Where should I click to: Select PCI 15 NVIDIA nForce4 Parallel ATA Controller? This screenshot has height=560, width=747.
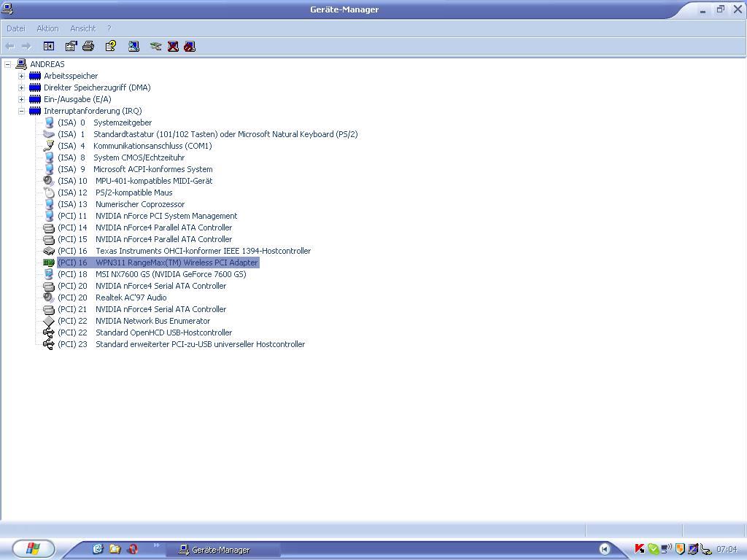tap(145, 239)
